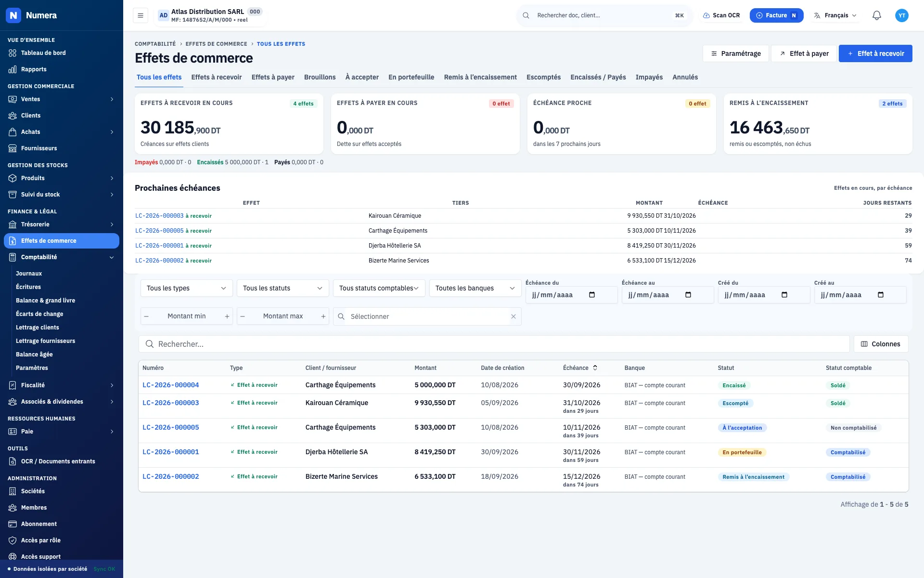Open the YT user avatar menu
Image resolution: width=924 pixels, height=578 pixels.
901,15
